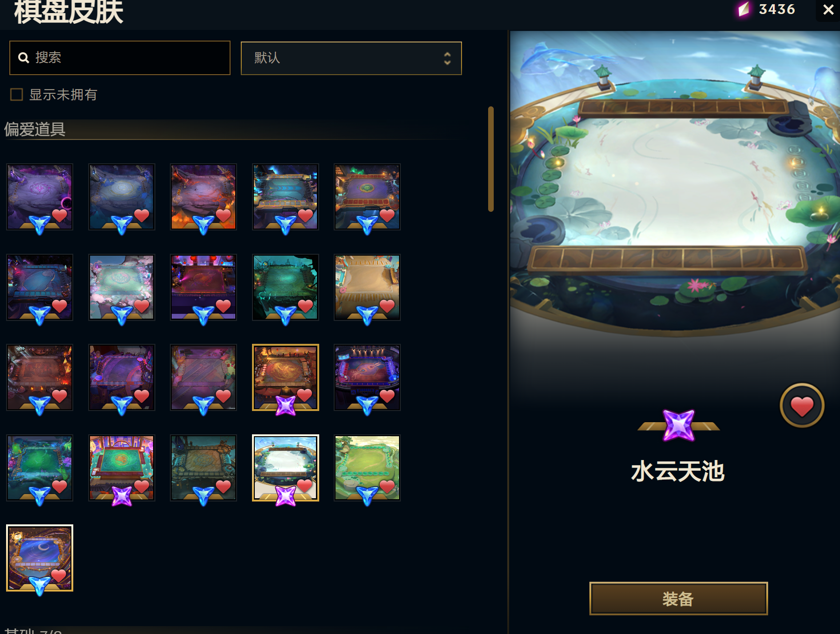The image size is (840, 634).
Task: Click the purple star gem on the selected lotus pond thumbnail
Action: pyautogui.click(x=286, y=495)
